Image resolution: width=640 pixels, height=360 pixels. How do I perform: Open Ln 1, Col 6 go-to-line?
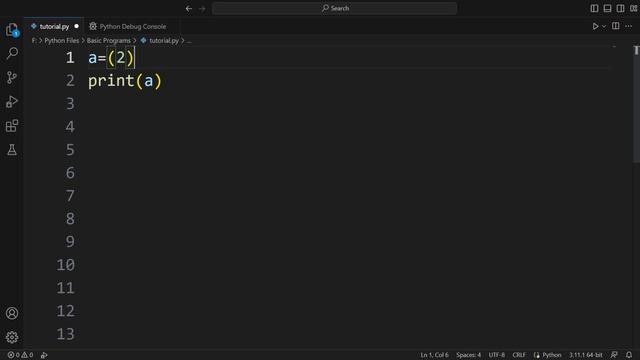(434, 355)
